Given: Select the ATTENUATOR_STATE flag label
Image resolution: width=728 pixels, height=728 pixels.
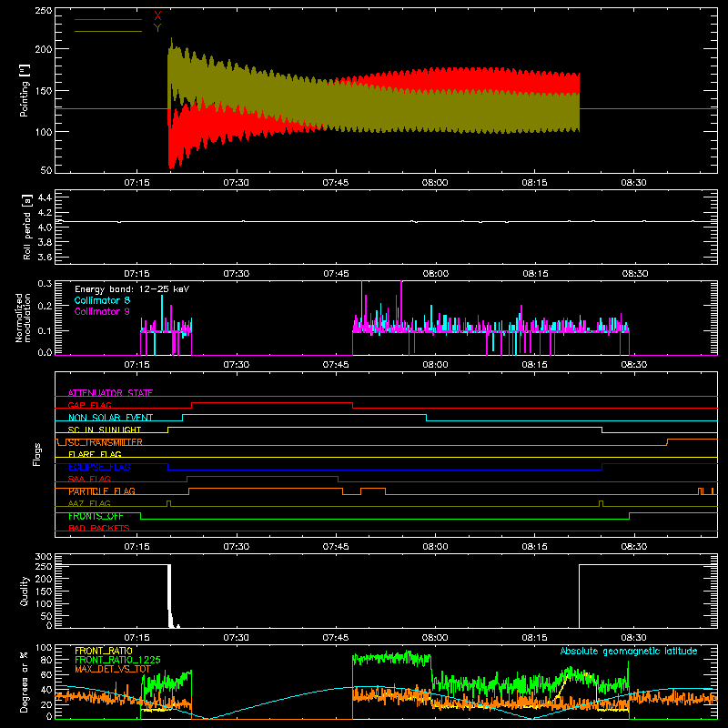Looking at the screenshot, I should coord(110,393).
